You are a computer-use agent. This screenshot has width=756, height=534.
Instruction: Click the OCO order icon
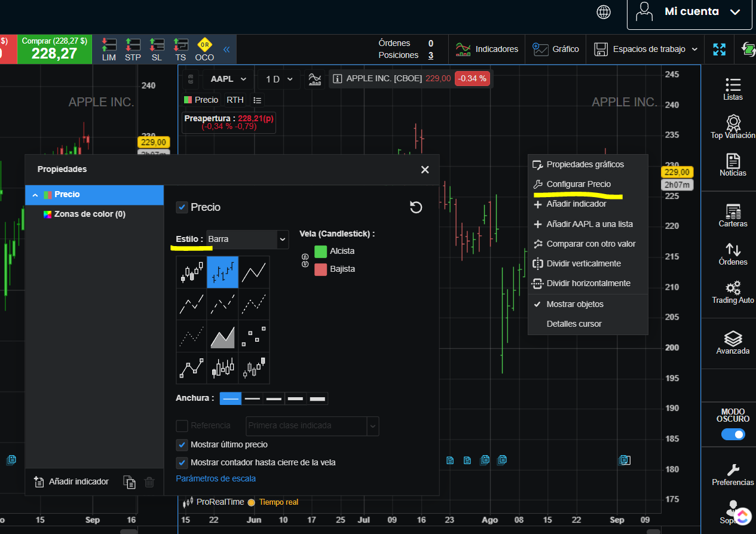click(x=204, y=50)
